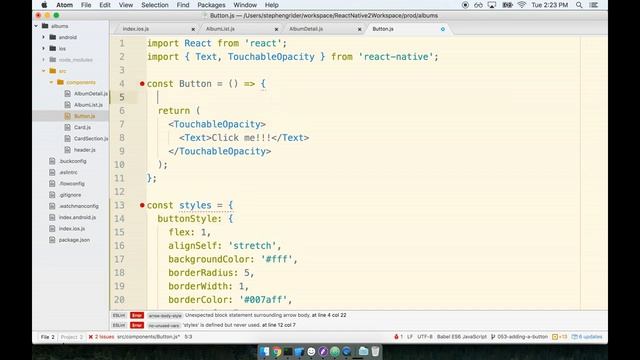Open Chrome from the Dock
640x360 pixels.
pos(277,351)
